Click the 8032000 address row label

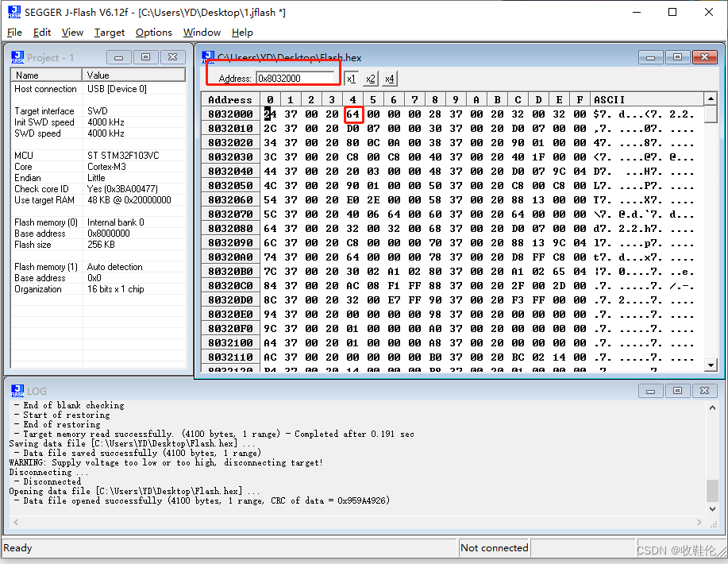pos(229,114)
